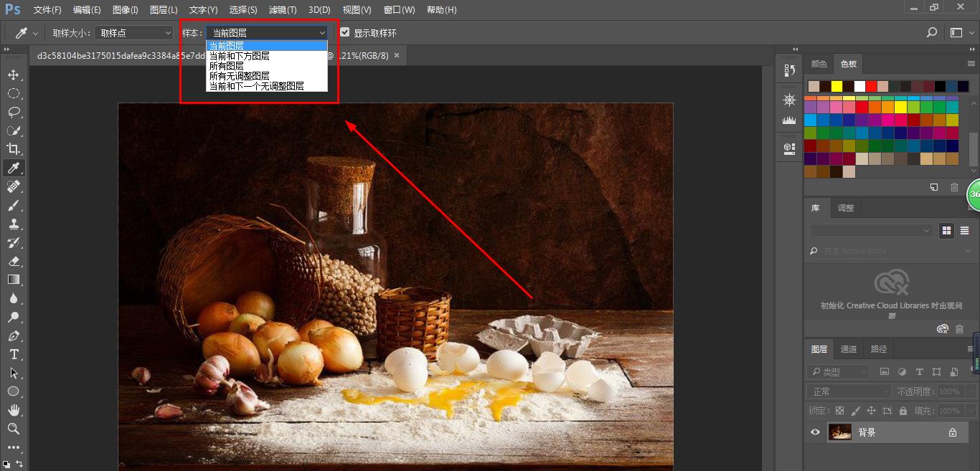Viewport: 980px width, 471px height.
Task: Select the Elliptical Marquee tool
Action: [13, 93]
